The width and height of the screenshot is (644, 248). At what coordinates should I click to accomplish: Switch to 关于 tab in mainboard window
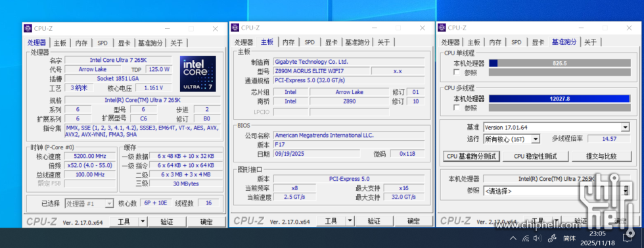tap(384, 42)
